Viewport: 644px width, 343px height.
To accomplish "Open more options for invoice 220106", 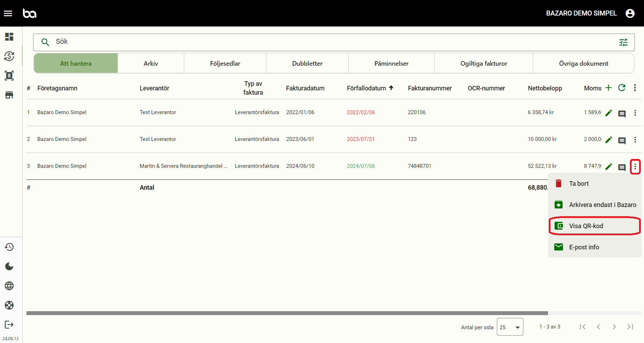I will pyautogui.click(x=635, y=113).
